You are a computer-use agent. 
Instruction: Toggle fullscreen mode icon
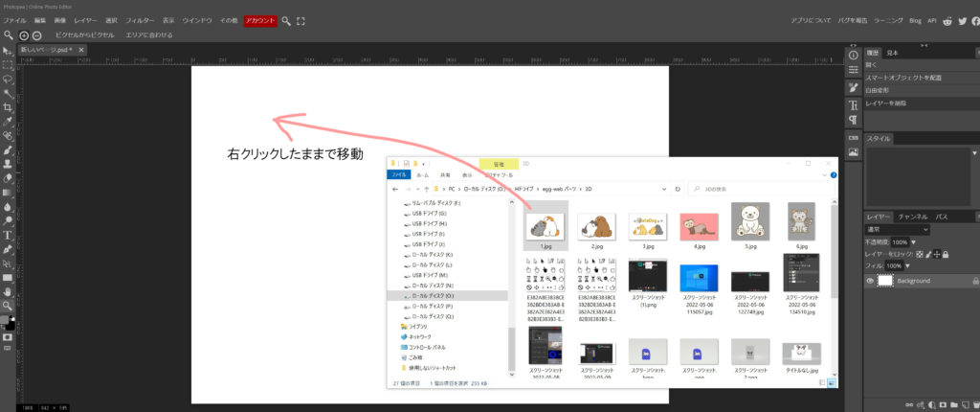[301, 20]
